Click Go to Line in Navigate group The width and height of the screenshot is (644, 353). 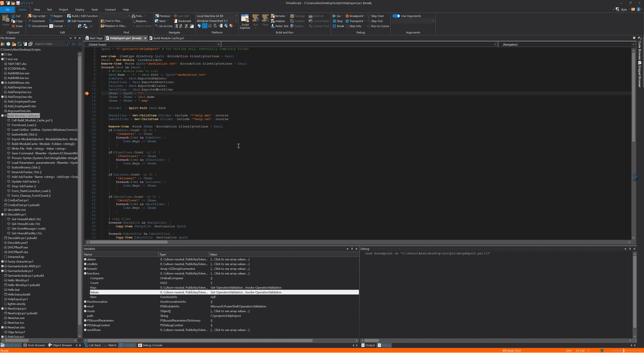164,26
